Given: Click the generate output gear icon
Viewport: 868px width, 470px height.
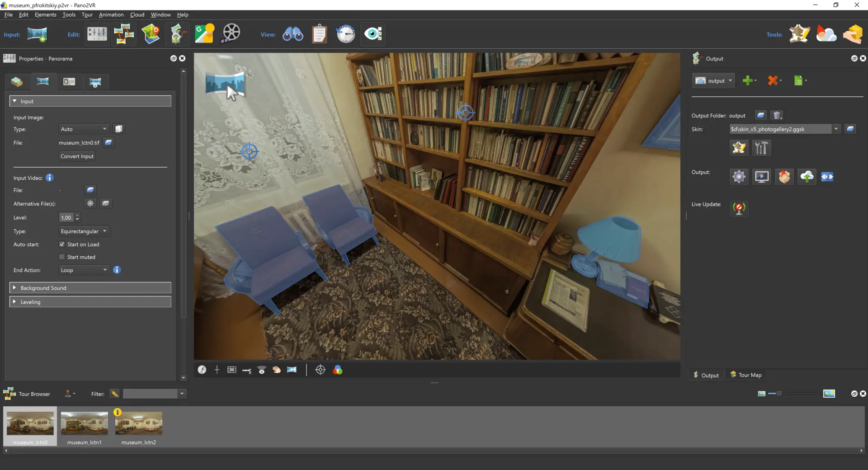Looking at the screenshot, I should tap(739, 177).
